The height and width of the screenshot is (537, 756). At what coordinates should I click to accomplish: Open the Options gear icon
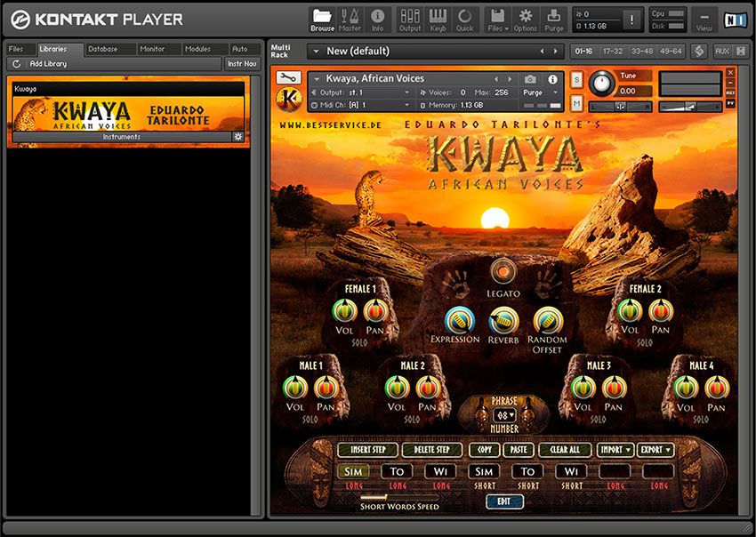tap(525, 20)
